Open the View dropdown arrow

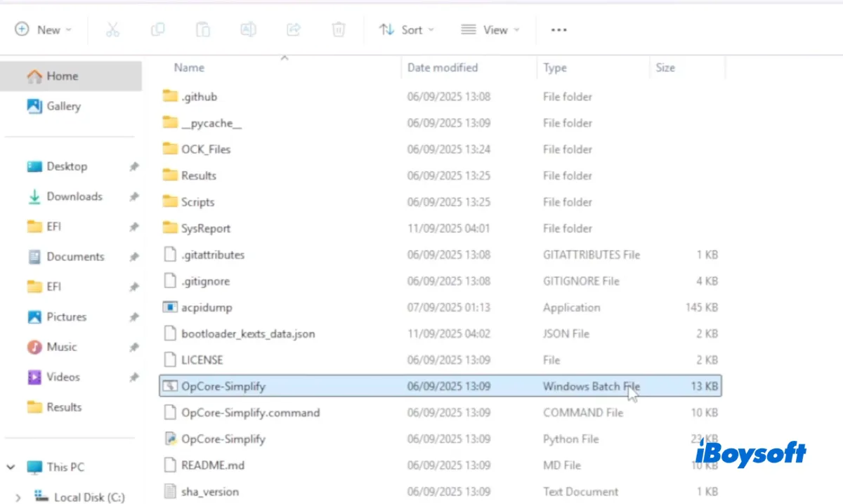click(x=517, y=29)
